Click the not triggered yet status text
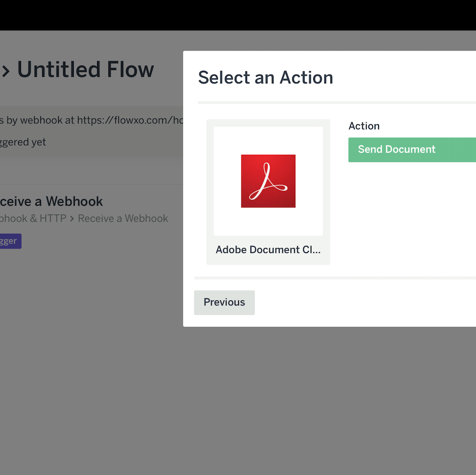This screenshot has height=475, width=476. [22, 142]
